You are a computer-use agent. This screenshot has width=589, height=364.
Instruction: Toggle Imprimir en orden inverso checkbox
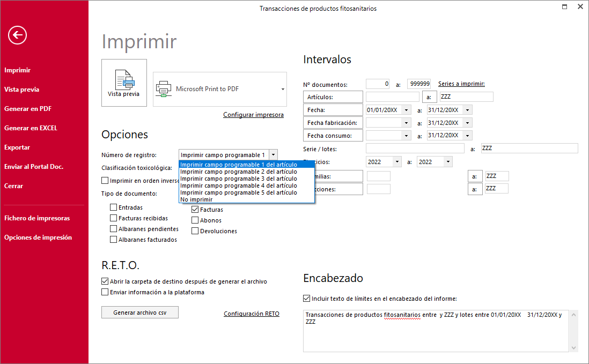coord(105,181)
